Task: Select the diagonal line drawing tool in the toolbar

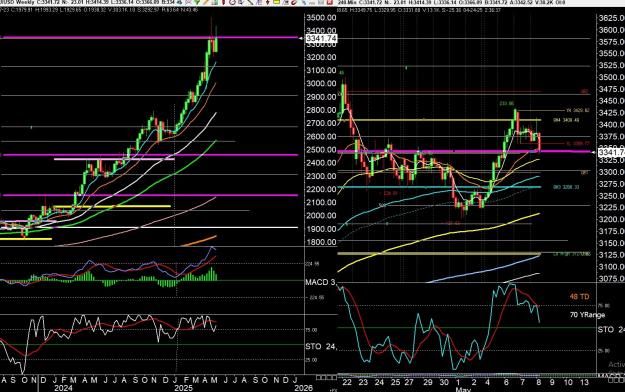Action: [250, 2]
